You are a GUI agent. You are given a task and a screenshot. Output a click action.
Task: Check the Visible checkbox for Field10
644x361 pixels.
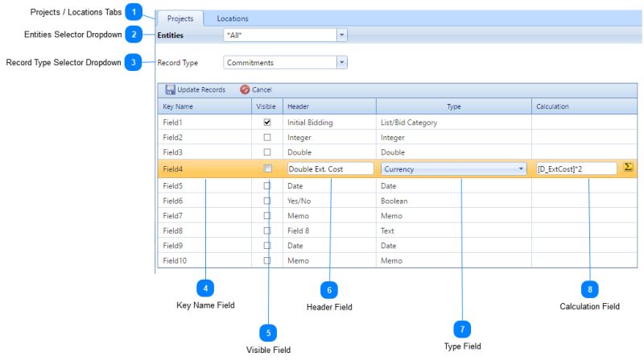[267, 260]
